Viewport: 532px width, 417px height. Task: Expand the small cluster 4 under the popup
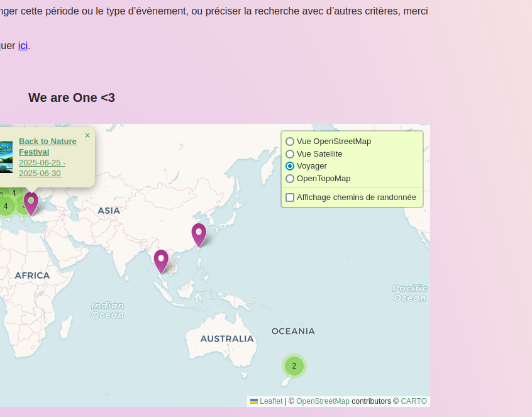pyautogui.click(x=14, y=193)
